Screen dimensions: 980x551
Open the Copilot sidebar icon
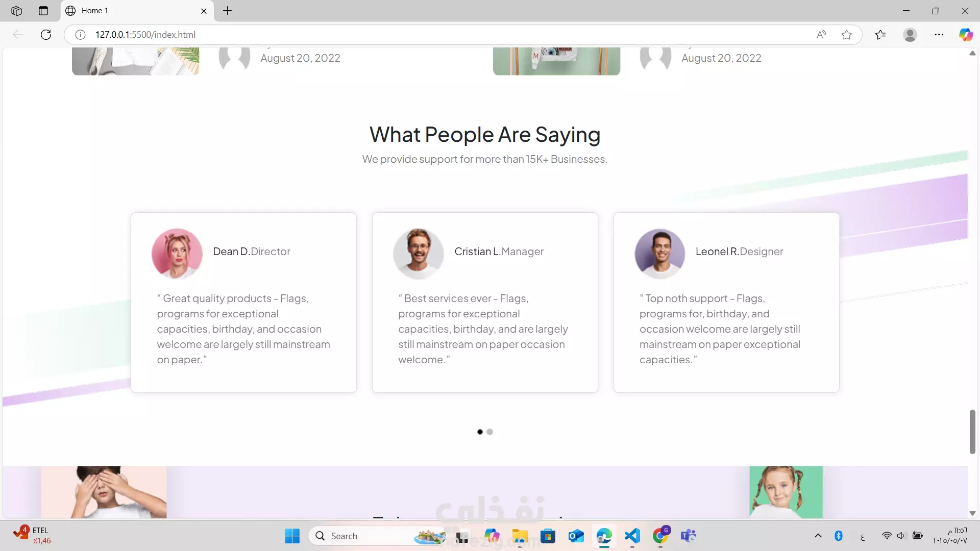pyautogui.click(x=966, y=35)
